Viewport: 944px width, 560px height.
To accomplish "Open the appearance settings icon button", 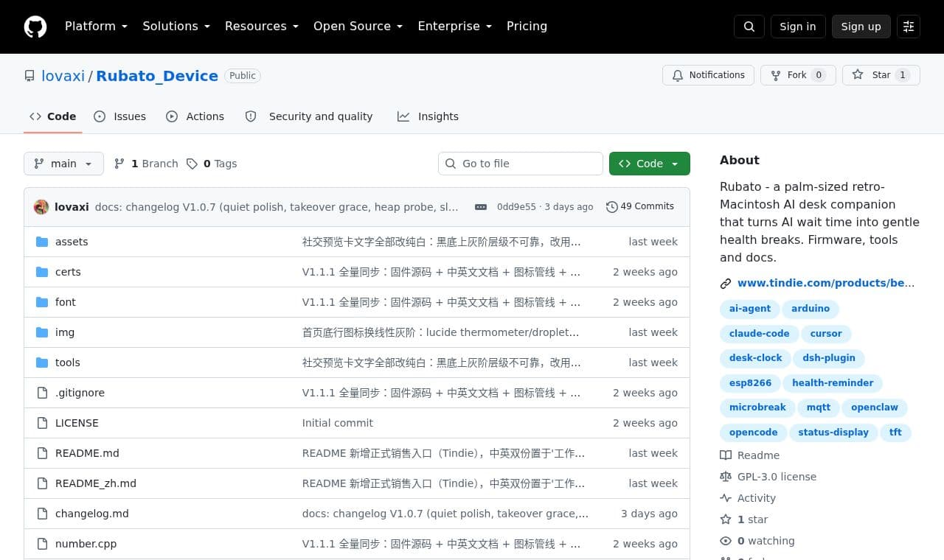I will (x=909, y=27).
